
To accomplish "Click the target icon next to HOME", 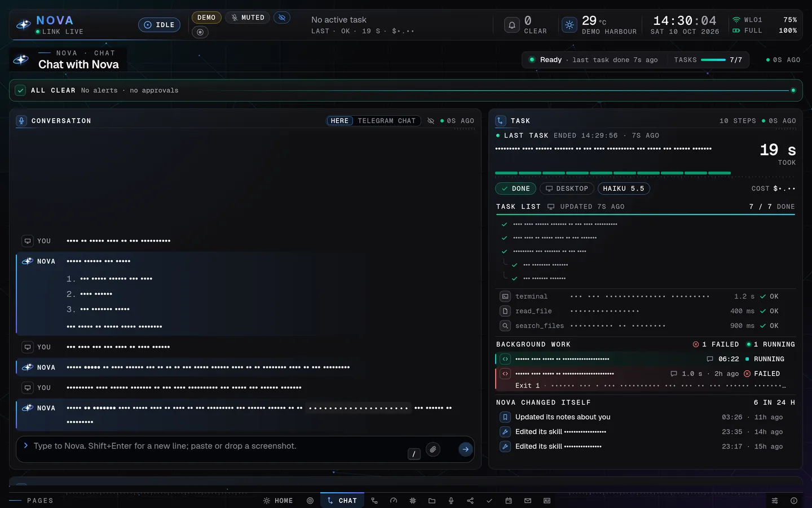I will click(x=310, y=501).
